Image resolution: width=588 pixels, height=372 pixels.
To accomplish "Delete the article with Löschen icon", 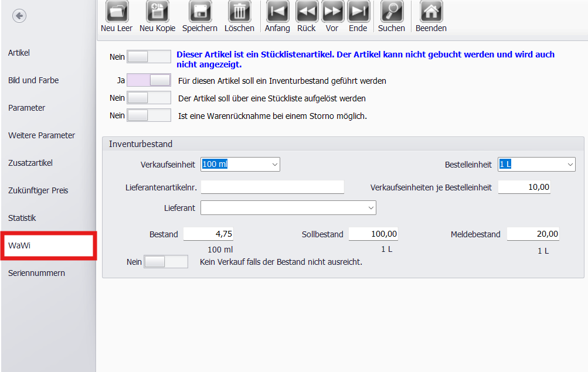I will click(239, 12).
